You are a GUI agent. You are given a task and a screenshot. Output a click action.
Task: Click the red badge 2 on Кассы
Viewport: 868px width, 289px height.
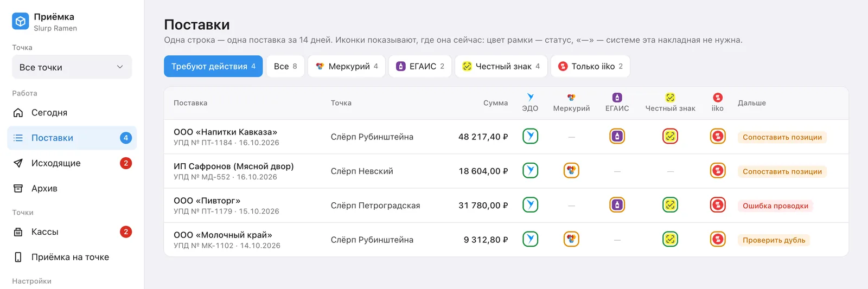click(126, 232)
